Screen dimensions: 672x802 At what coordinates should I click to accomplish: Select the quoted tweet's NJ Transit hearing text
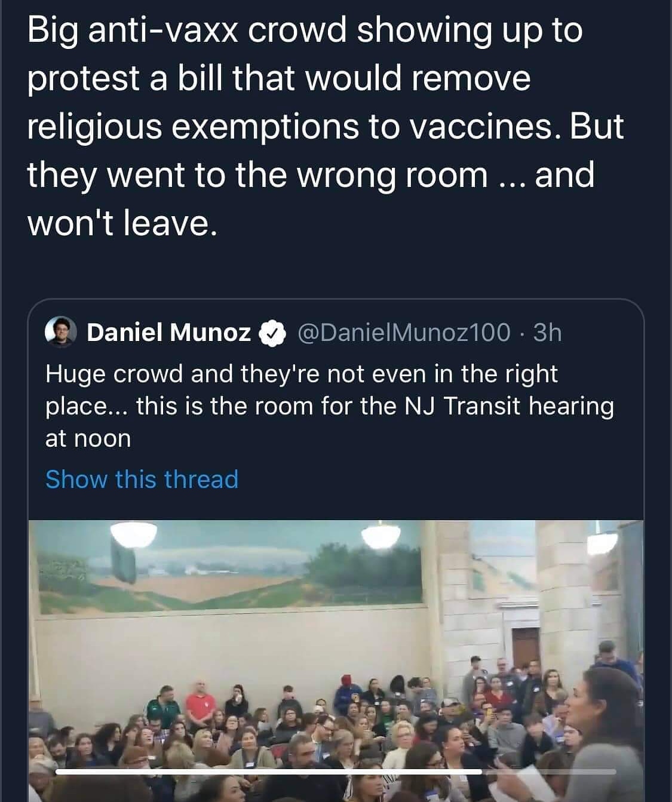pos(329,406)
